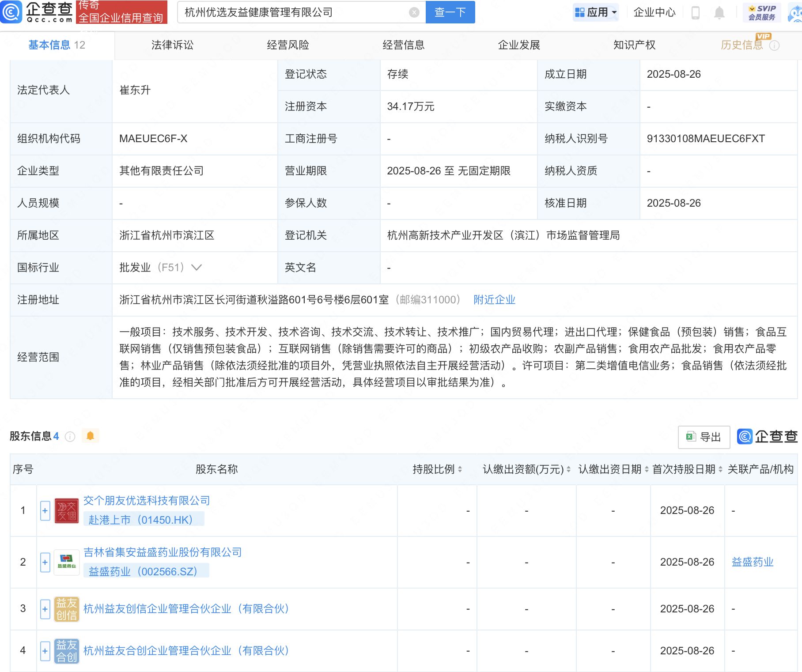Screen dimensions: 802x672
Task: Expand row 2 吉林省集安益盛药业 plus button
Action: [45, 563]
